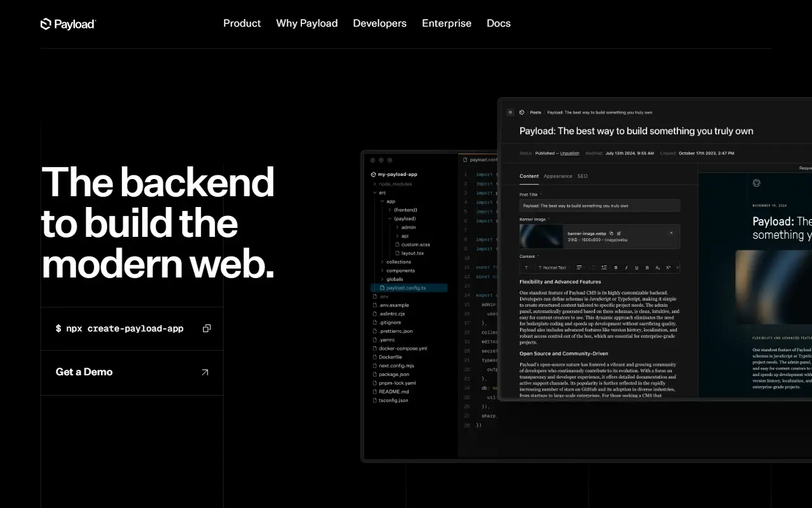Collapse the app folder in the tree
Viewport: 812px width, 508px height.
387,201
